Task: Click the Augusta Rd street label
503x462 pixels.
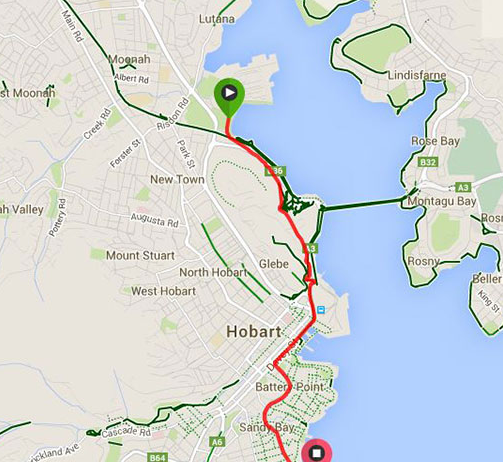Action: (154, 220)
